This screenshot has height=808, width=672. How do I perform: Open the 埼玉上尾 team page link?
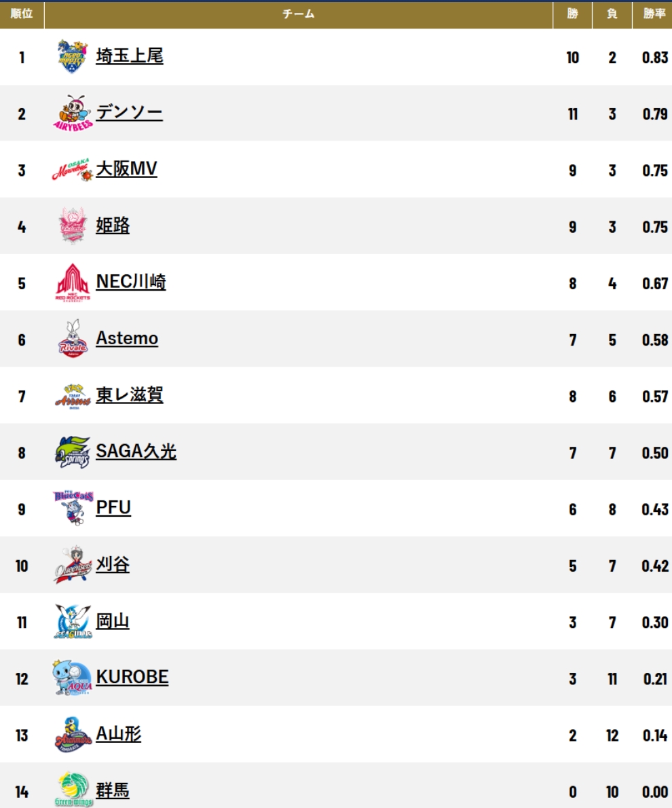pyautogui.click(x=130, y=56)
